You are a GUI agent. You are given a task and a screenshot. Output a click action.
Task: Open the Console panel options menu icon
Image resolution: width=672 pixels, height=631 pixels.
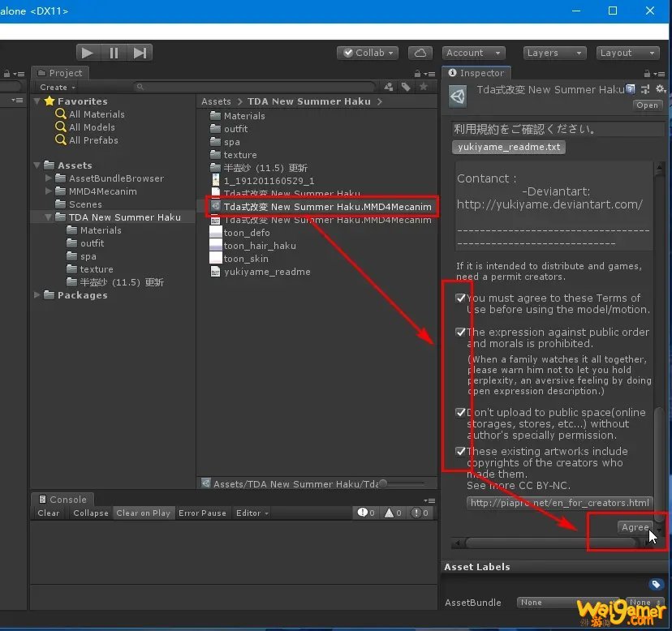[429, 500]
